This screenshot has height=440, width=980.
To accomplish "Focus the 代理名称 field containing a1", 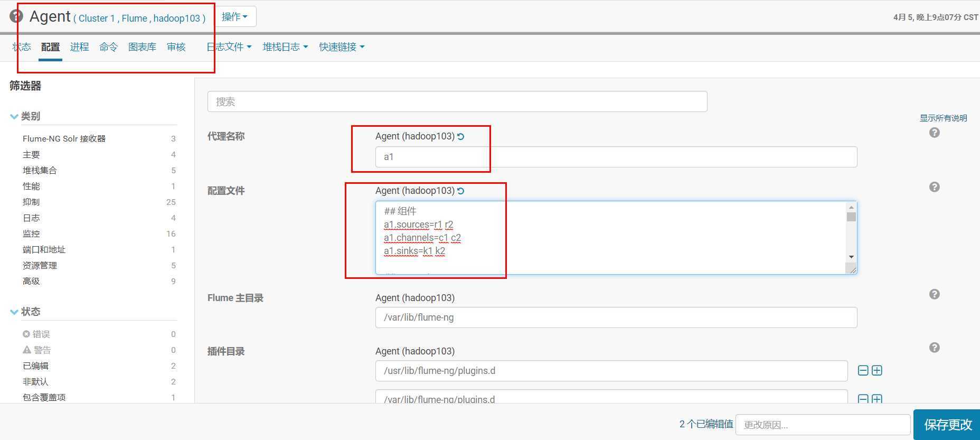I will coord(616,157).
